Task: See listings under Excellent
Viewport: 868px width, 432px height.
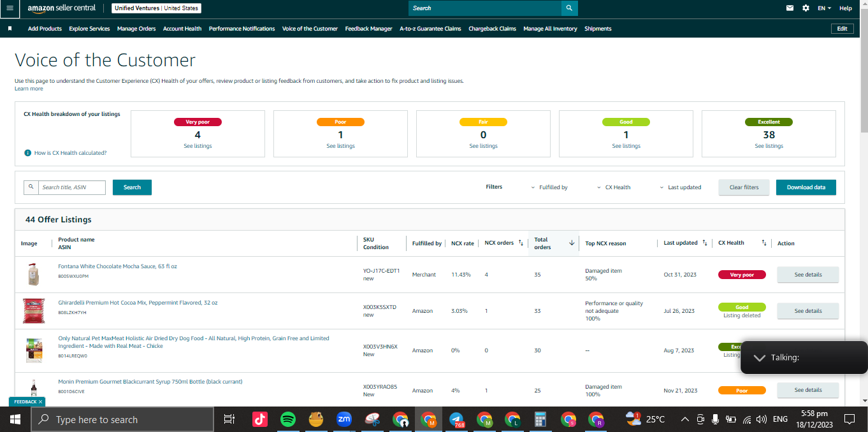Action: pyautogui.click(x=769, y=146)
